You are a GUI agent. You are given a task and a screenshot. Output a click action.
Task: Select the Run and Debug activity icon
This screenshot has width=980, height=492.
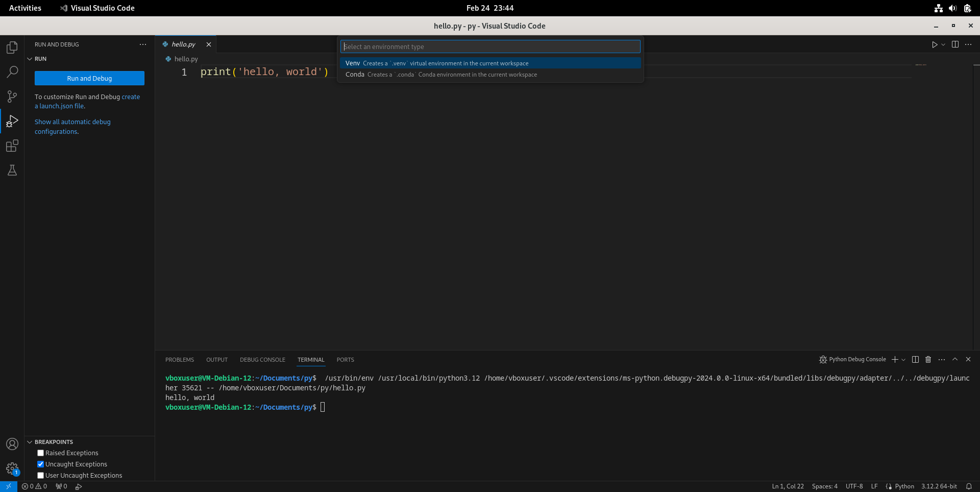point(12,121)
